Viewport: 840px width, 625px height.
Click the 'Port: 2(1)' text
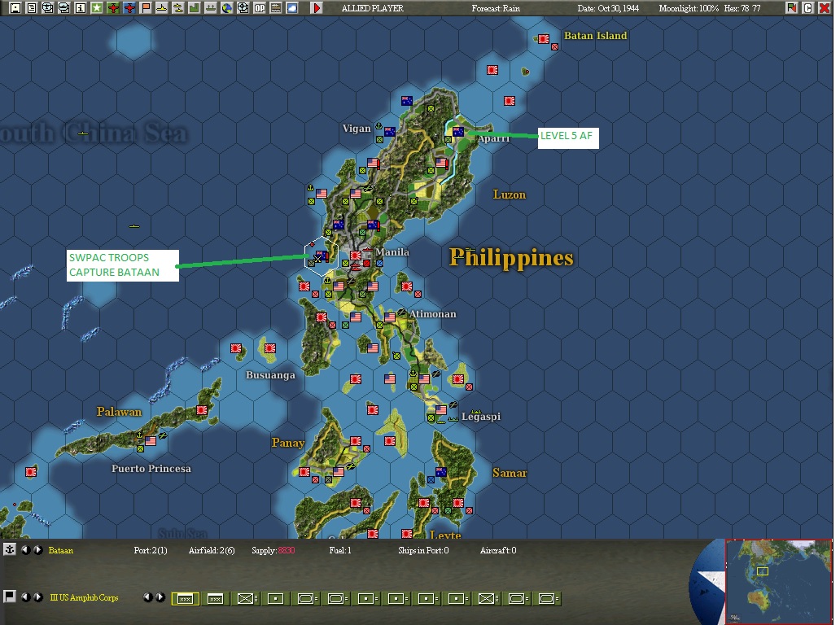coord(151,550)
